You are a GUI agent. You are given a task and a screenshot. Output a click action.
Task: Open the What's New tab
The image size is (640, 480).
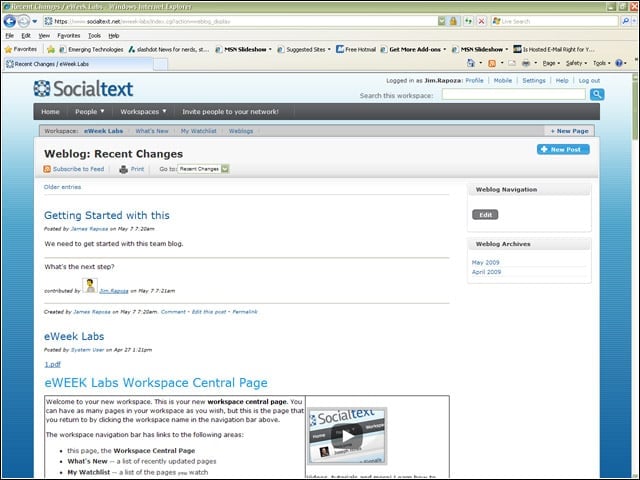(152, 131)
